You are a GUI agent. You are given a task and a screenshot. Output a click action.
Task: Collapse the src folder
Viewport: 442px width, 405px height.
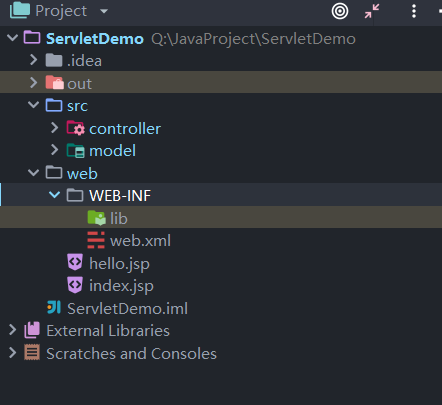pyautogui.click(x=33, y=105)
